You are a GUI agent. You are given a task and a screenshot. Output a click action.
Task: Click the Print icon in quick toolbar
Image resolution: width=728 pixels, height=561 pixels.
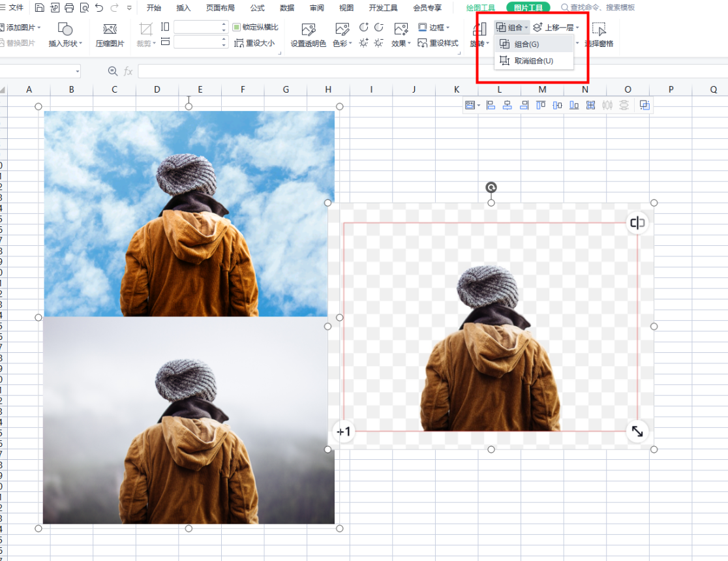69,7
